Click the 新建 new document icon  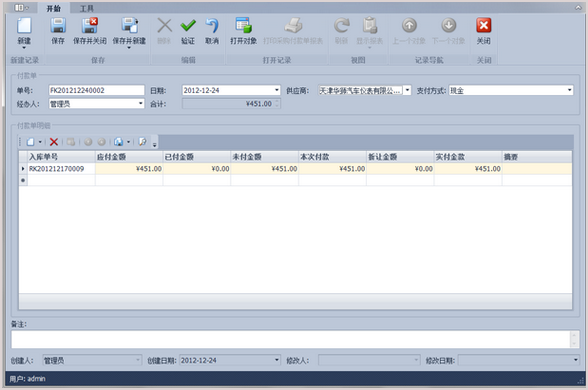coord(24,26)
